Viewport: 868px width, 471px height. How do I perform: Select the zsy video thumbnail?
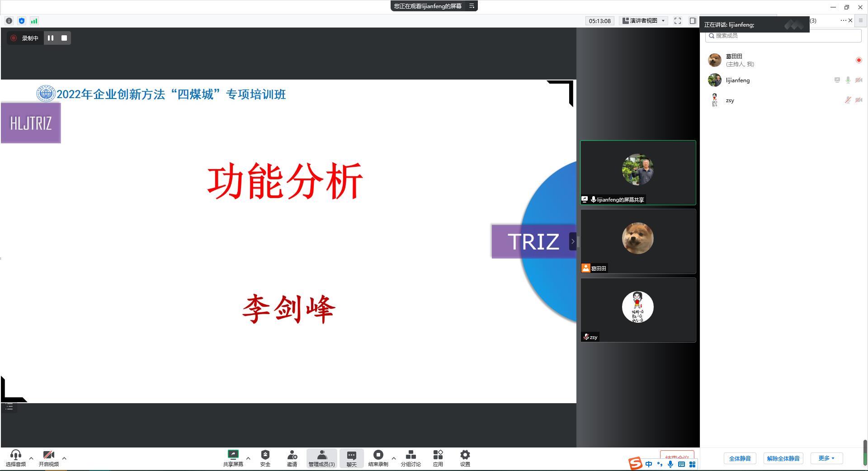[638, 310]
